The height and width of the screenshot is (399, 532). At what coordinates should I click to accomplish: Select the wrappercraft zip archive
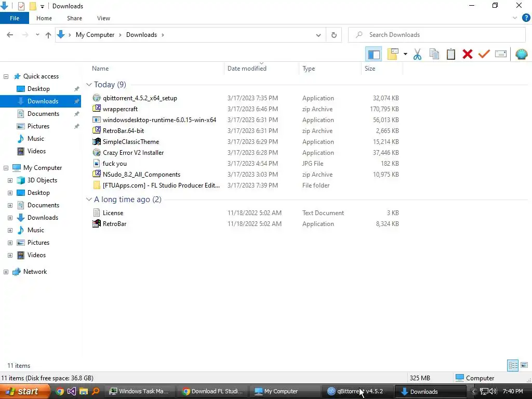(x=120, y=109)
